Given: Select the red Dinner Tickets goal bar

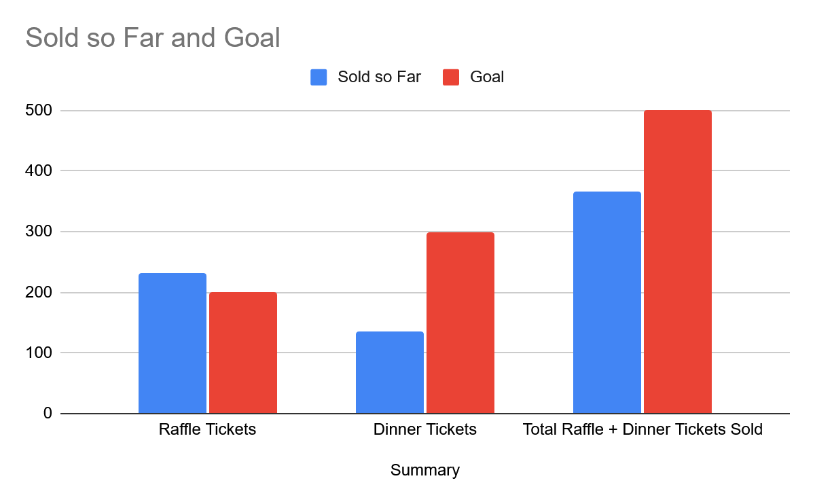Looking at the screenshot, I should coord(460,323).
